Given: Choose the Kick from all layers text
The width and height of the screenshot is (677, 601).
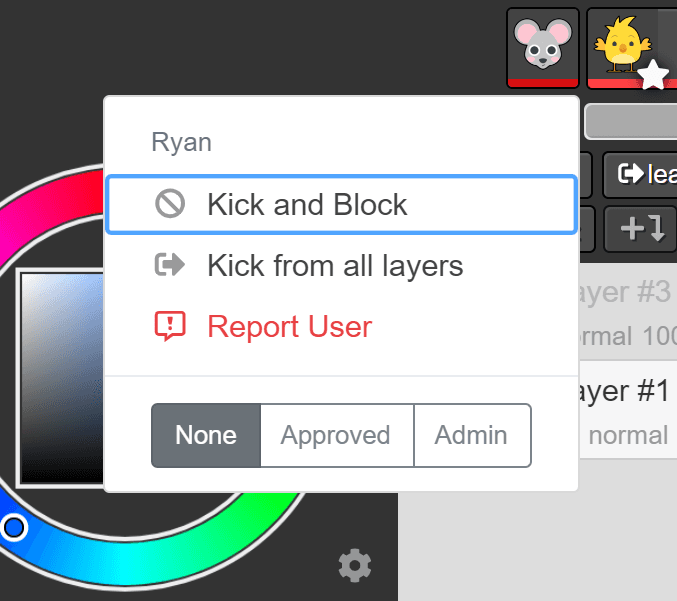Looking at the screenshot, I should pos(335,266).
